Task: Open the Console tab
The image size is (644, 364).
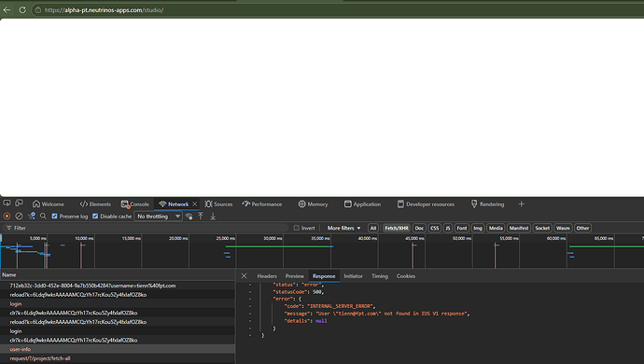Action: [x=135, y=204]
